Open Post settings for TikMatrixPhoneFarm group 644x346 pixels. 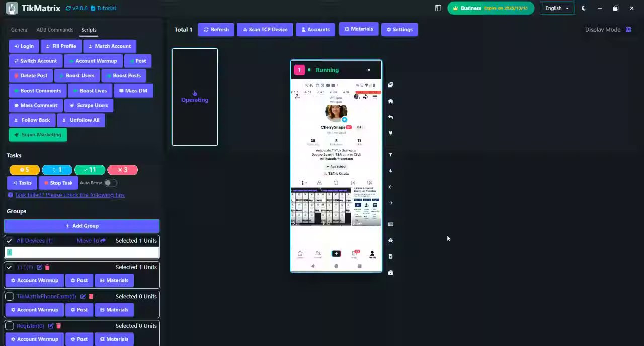coord(78,310)
